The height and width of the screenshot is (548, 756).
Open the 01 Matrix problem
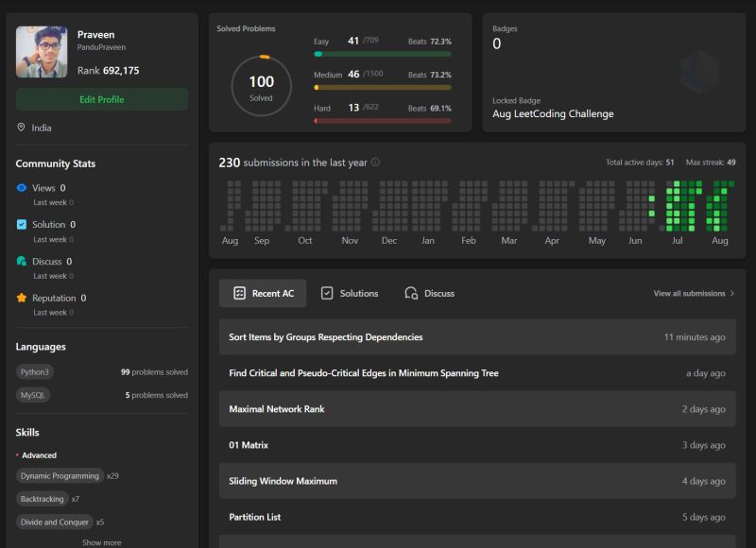477,445
